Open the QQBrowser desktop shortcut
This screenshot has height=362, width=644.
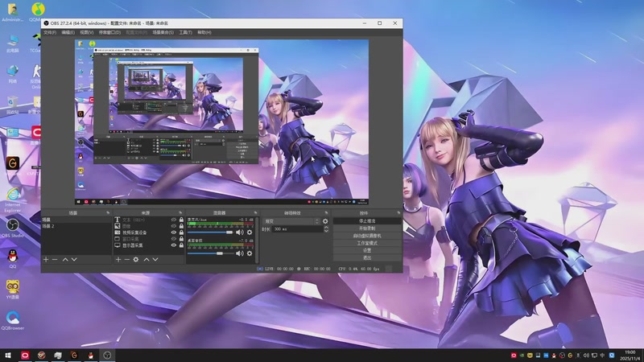[13, 320]
